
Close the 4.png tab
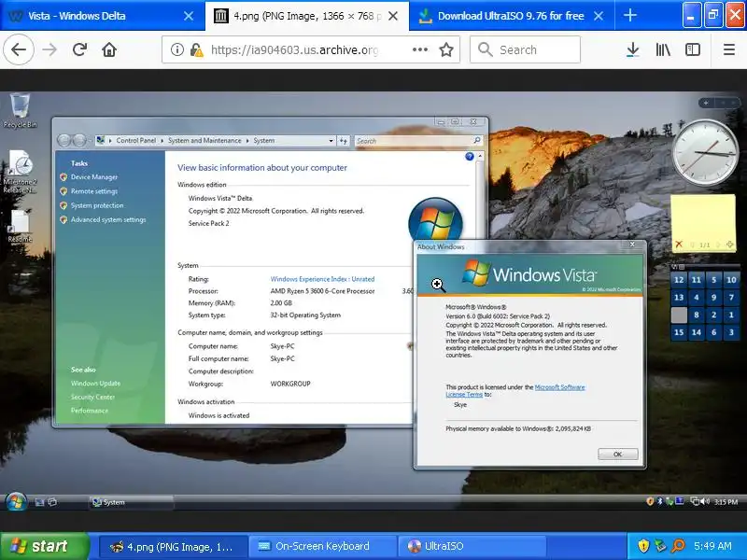[393, 16]
